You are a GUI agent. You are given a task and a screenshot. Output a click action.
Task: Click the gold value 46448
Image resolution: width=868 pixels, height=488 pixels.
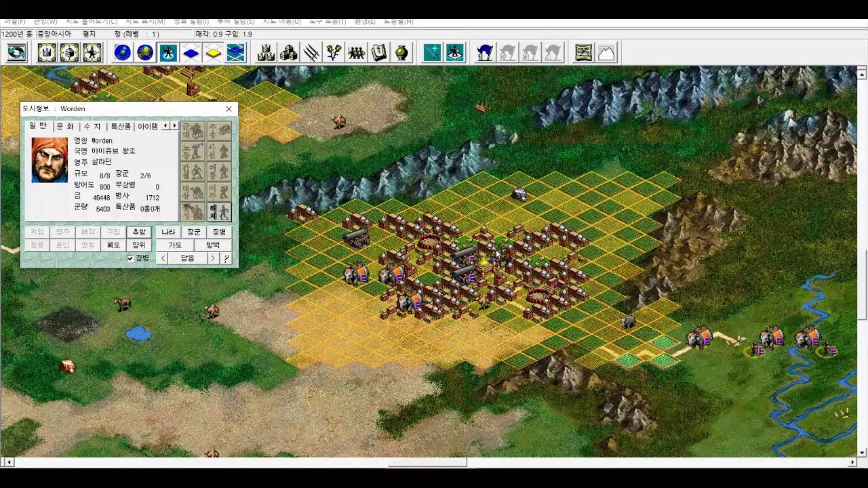101,198
